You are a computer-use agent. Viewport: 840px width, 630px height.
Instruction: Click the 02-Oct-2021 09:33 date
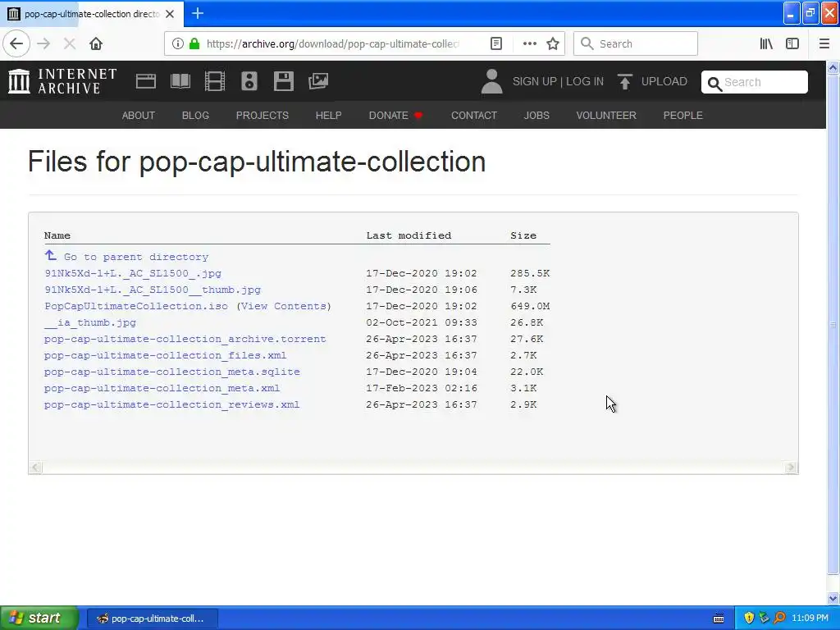click(422, 322)
